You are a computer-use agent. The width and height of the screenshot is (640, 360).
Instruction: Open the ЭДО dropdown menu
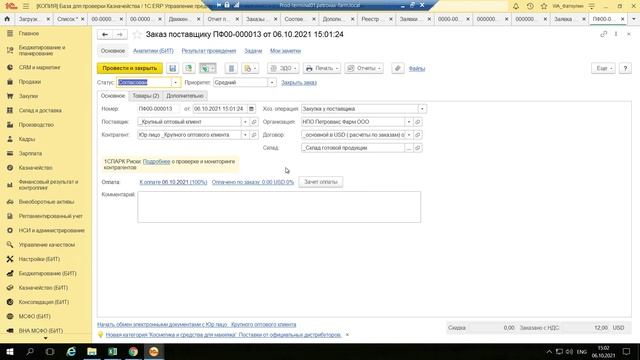tap(283, 69)
